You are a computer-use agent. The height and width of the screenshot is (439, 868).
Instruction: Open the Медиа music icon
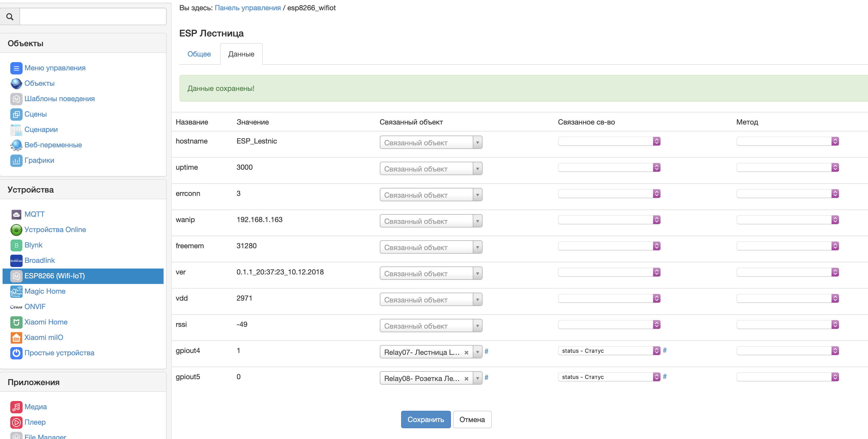point(16,407)
